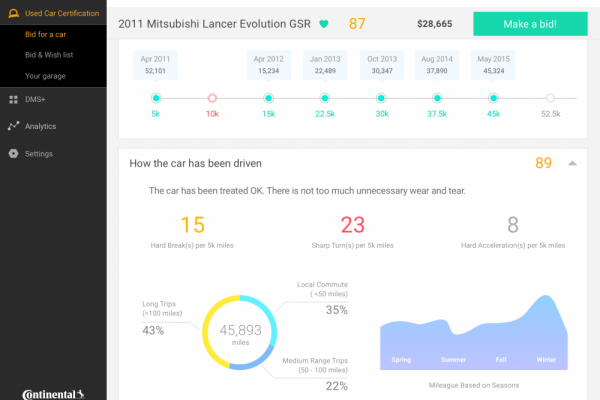The image size is (600, 400).
Task: Click the Continental logo
Action: click(53, 394)
